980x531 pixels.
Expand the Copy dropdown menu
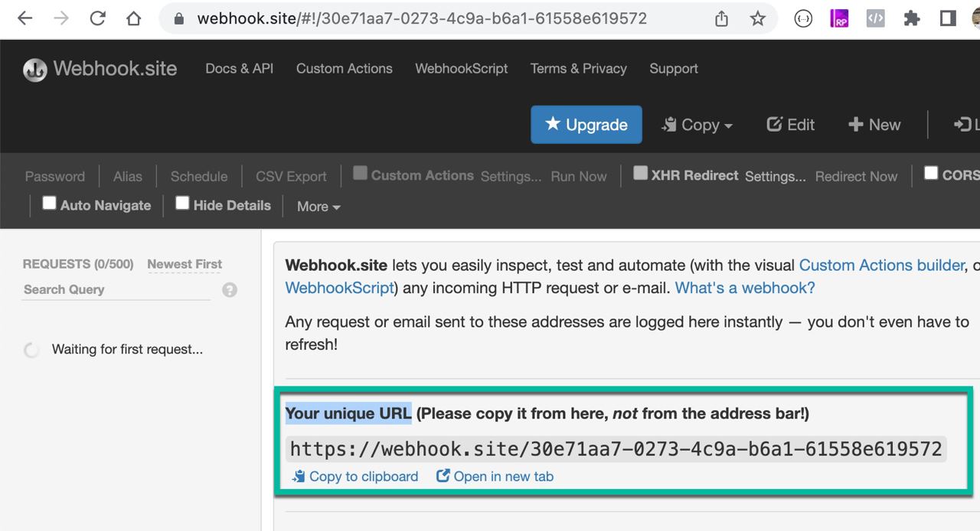[x=697, y=125]
